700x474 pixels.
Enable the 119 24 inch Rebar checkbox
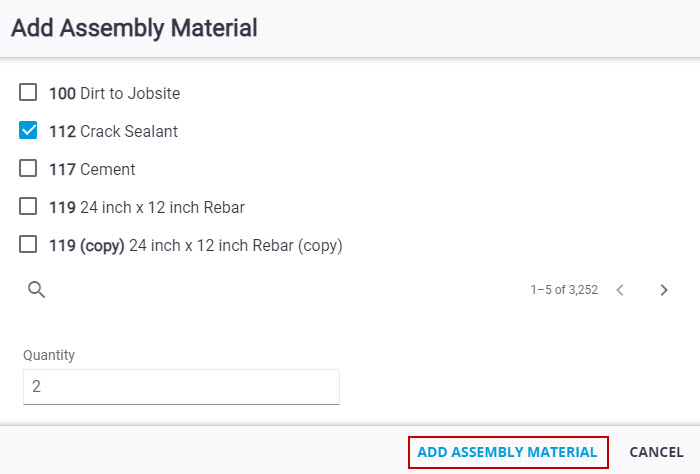pyautogui.click(x=28, y=206)
